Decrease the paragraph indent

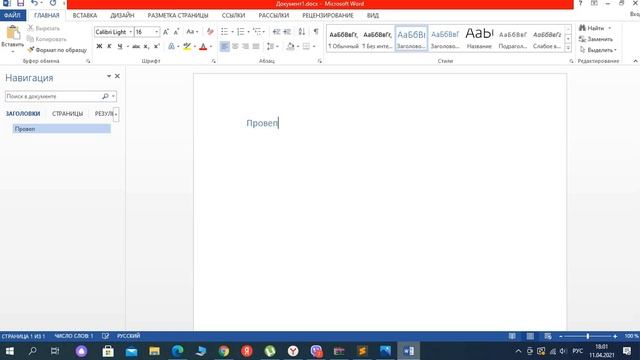(276, 32)
